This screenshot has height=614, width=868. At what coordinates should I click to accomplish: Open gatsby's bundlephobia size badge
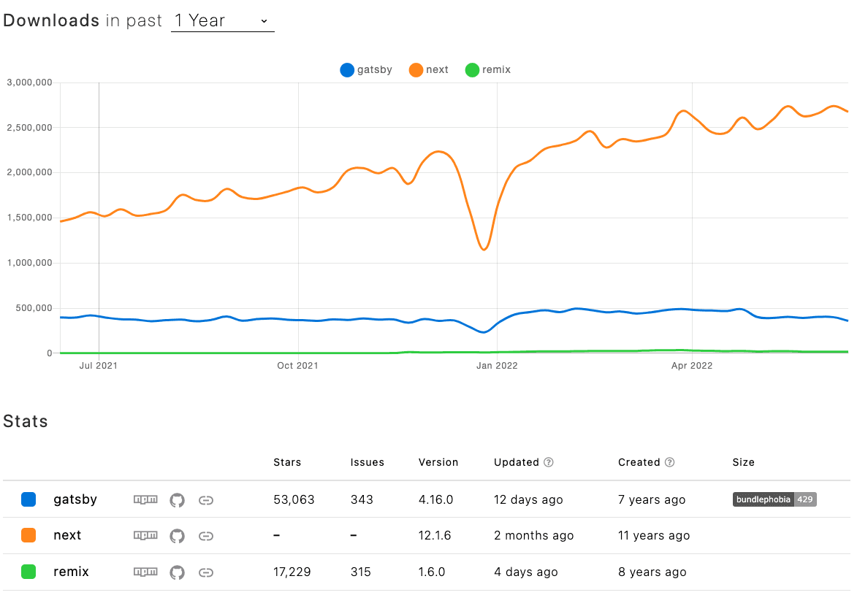coord(774,499)
